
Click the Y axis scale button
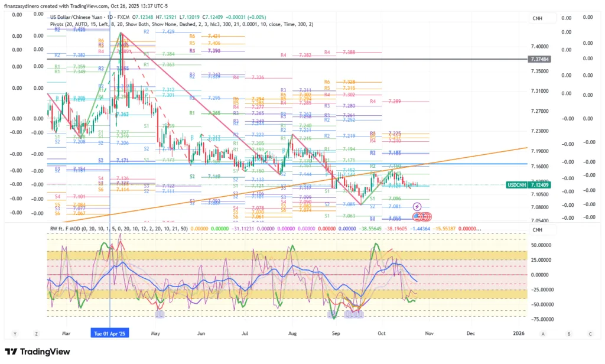pos(14,333)
